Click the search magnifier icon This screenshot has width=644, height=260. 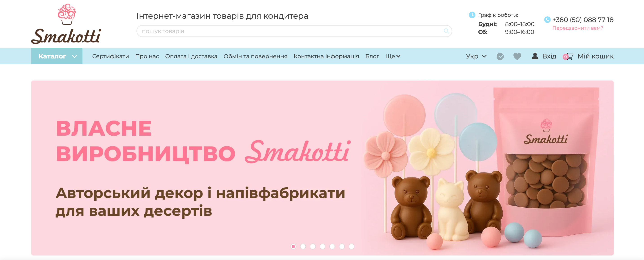pyautogui.click(x=446, y=31)
